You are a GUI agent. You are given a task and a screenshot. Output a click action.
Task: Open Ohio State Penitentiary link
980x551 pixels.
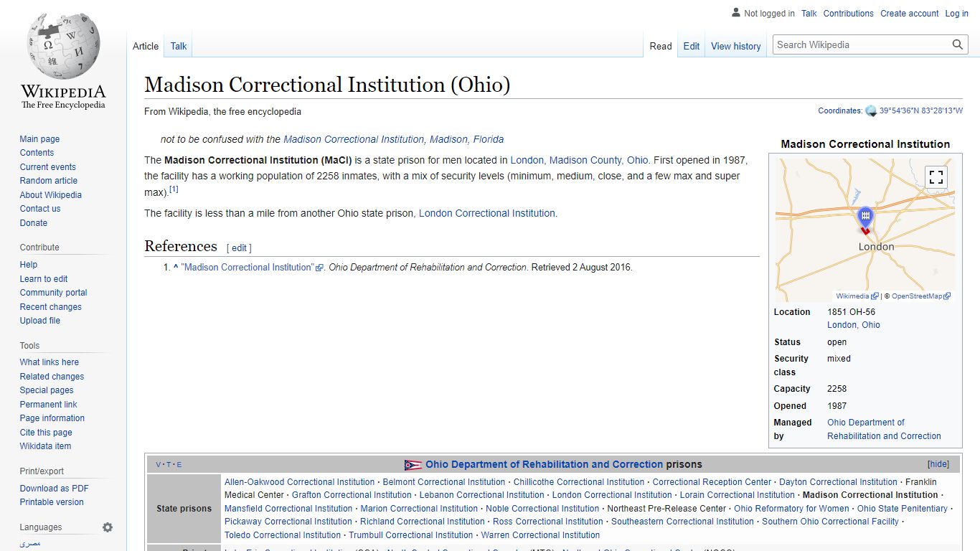pyautogui.click(x=903, y=509)
